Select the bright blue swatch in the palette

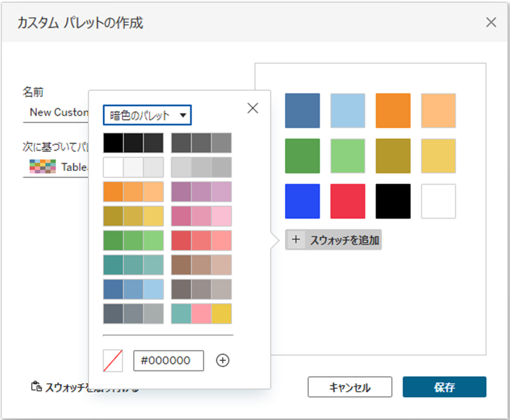coord(302,201)
